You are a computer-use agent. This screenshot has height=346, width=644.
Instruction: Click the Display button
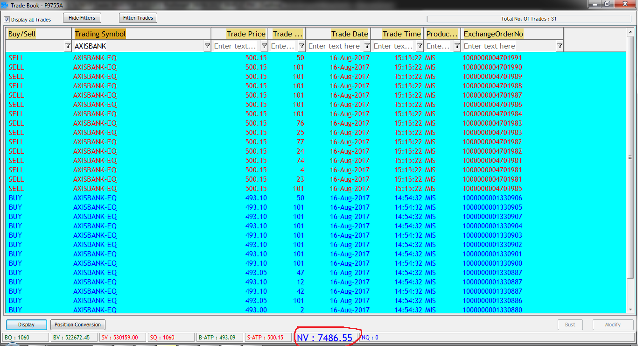(x=27, y=325)
